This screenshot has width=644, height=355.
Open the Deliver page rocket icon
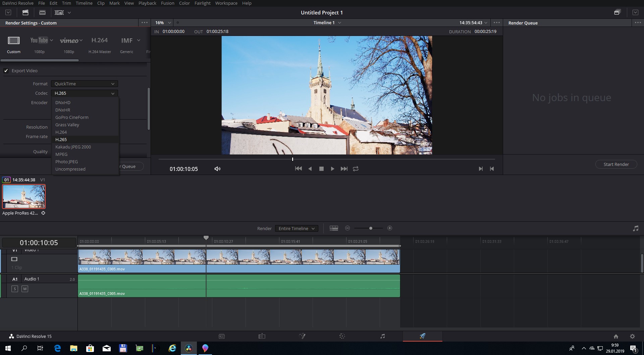(x=422, y=336)
